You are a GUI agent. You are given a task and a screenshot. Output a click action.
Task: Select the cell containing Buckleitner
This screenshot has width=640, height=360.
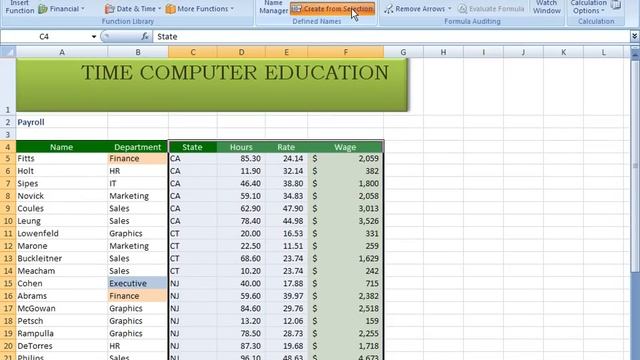pyautogui.click(x=62, y=258)
